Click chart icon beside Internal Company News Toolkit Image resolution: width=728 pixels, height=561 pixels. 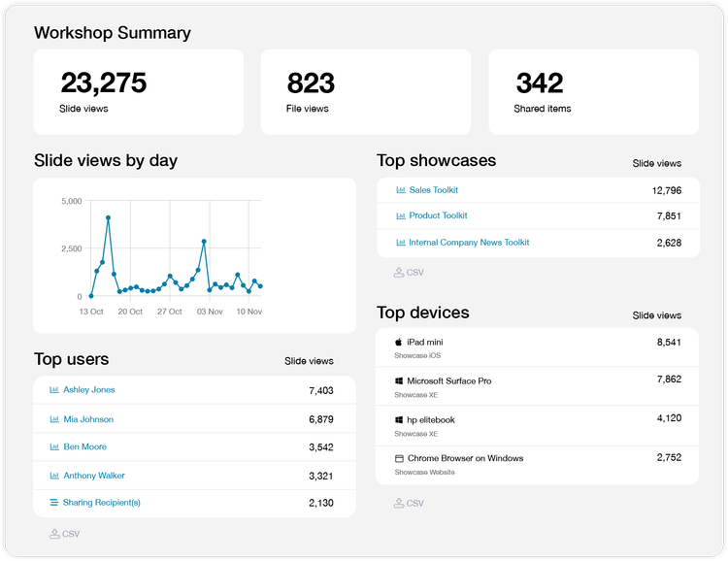click(x=401, y=243)
